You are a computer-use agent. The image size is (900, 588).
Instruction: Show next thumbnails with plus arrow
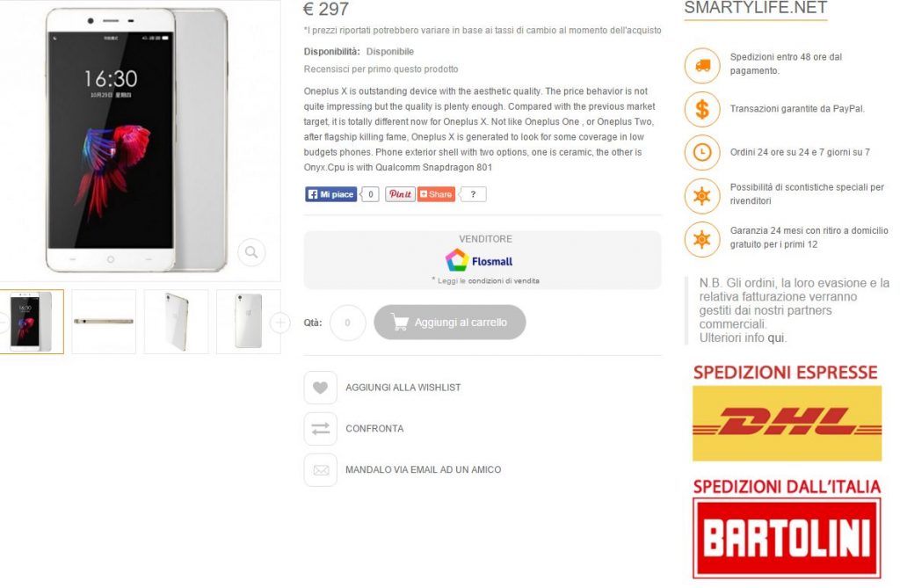pos(280,323)
